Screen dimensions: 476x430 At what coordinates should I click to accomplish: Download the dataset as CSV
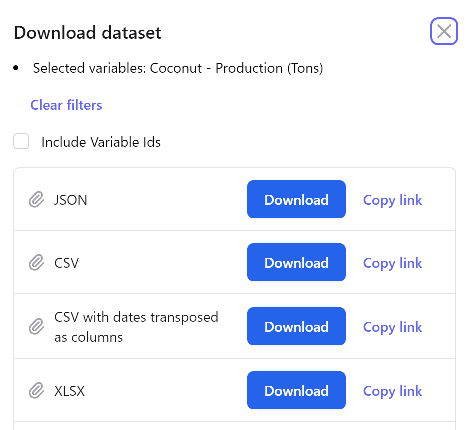tap(296, 262)
